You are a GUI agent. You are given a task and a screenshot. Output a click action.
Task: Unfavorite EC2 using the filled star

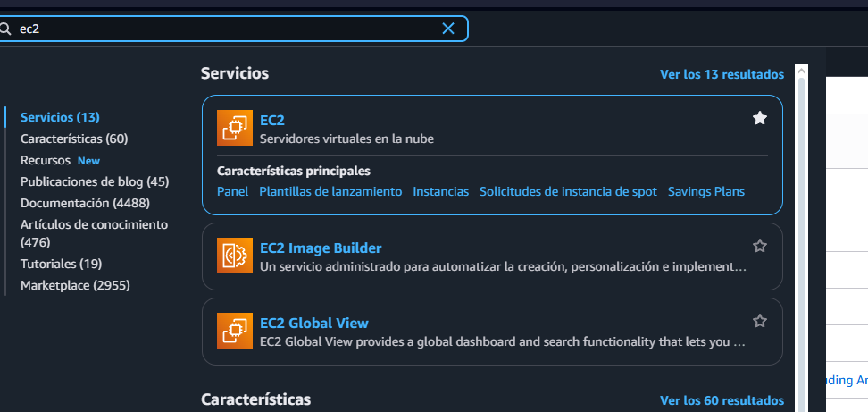(x=759, y=118)
